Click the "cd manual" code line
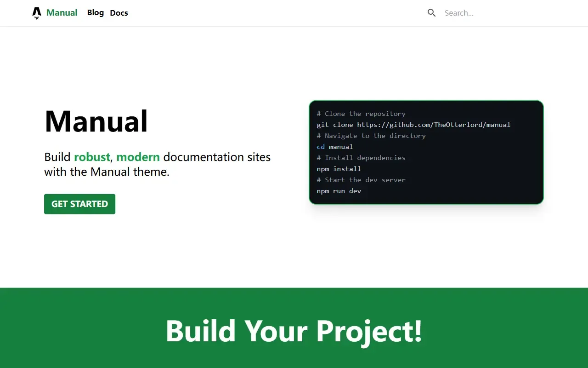 [x=335, y=147]
